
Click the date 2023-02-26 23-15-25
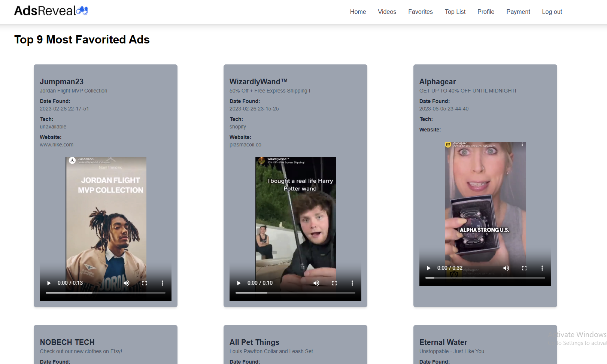tap(254, 109)
